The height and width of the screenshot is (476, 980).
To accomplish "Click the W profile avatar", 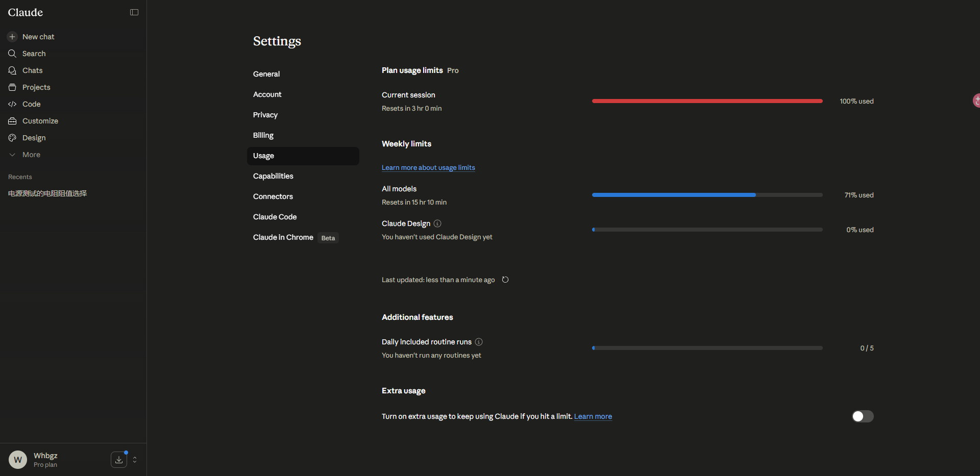I will pos(18,460).
